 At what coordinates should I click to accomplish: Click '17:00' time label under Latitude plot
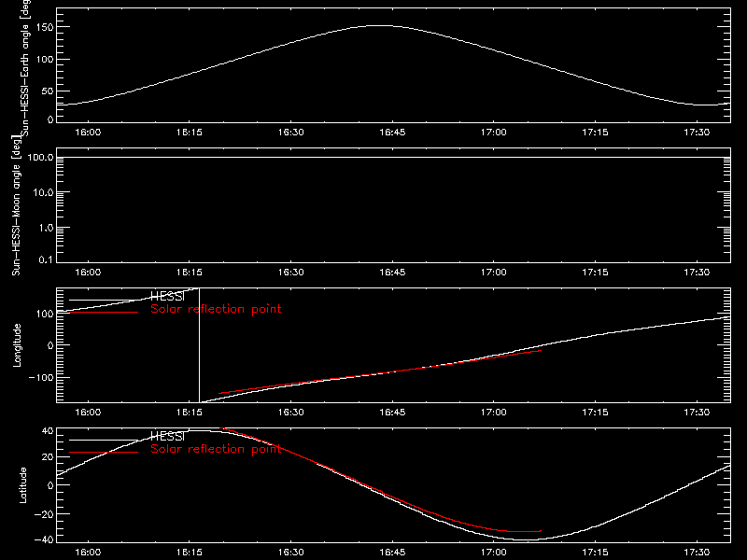pos(494,552)
